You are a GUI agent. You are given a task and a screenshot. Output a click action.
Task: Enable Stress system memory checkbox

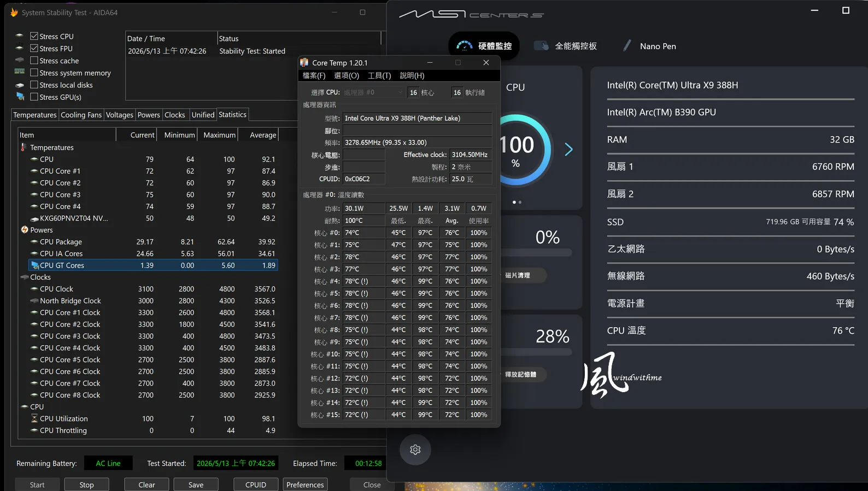click(34, 73)
